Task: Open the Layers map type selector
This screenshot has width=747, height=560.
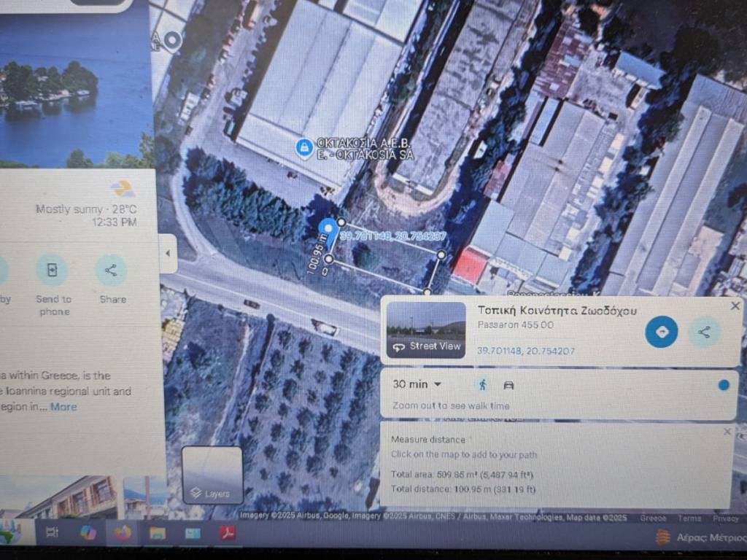Action: [212, 475]
